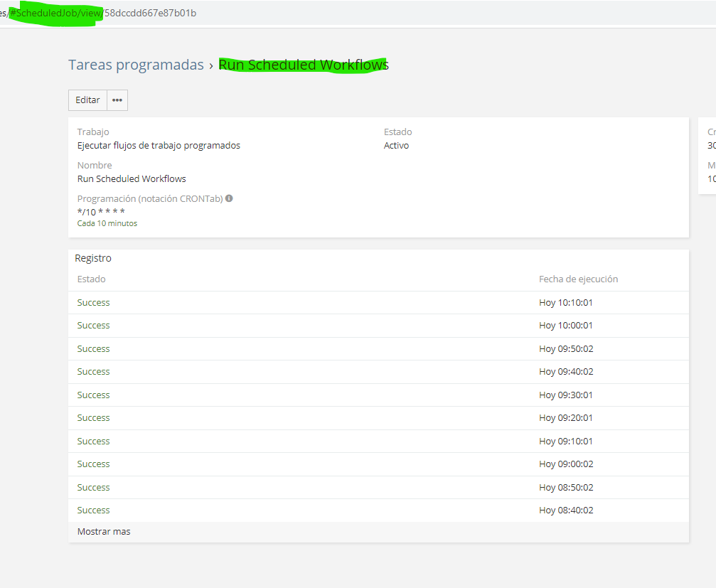This screenshot has width=716, height=588.
Task: Select the Success log at Hoy 10:10:01
Action: (93, 303)
